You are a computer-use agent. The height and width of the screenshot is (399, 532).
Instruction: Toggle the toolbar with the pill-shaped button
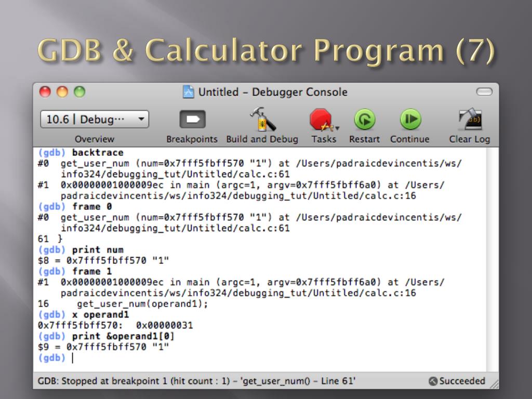(x=484, y=91)
